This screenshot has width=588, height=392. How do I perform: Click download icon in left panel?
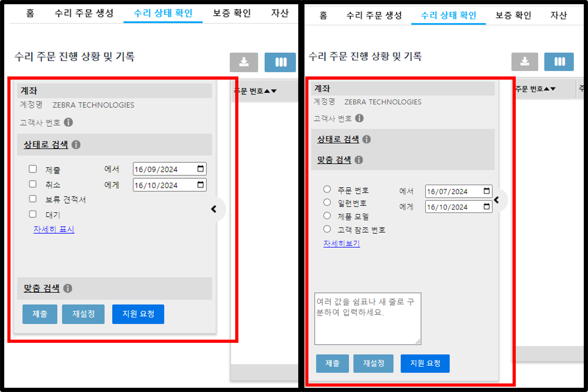coord(244,62)
